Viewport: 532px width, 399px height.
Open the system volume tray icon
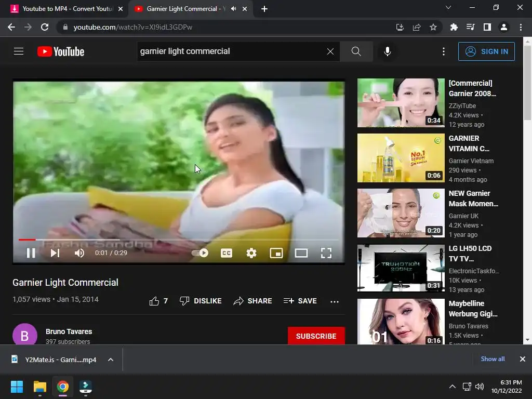[480, 387]
